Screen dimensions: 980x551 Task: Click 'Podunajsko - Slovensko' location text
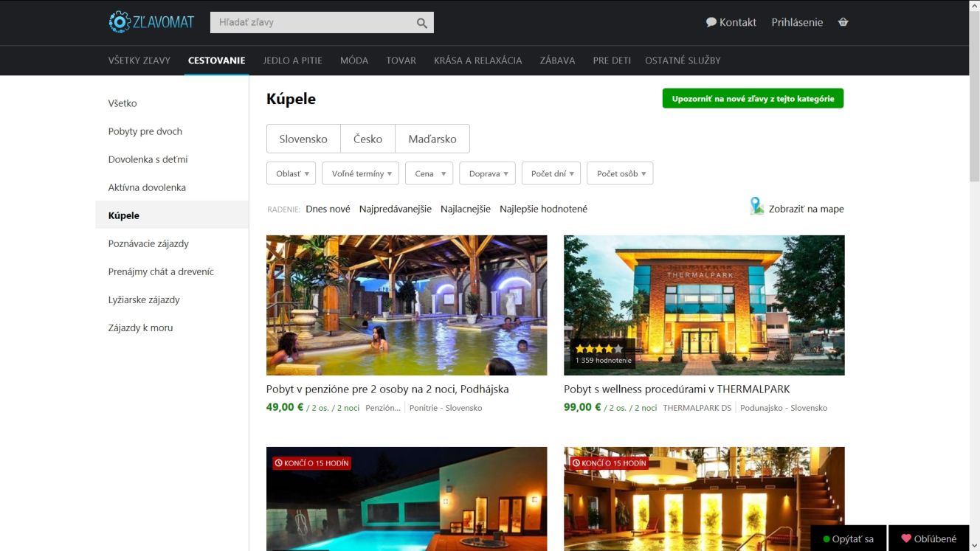784,408
